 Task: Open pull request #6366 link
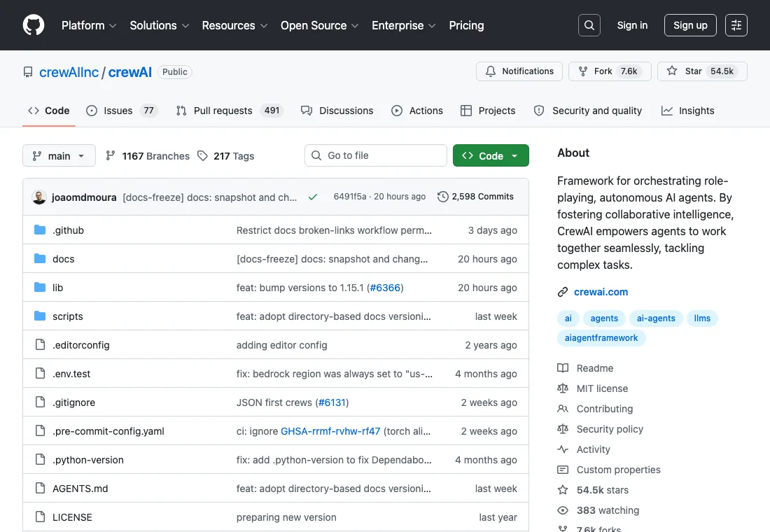tap(385, 288)
